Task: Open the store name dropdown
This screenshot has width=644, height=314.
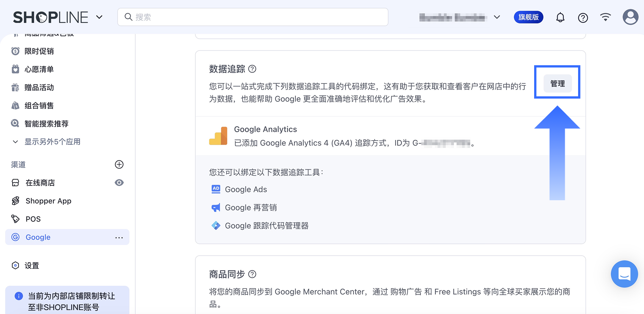Action: [497, 17]
